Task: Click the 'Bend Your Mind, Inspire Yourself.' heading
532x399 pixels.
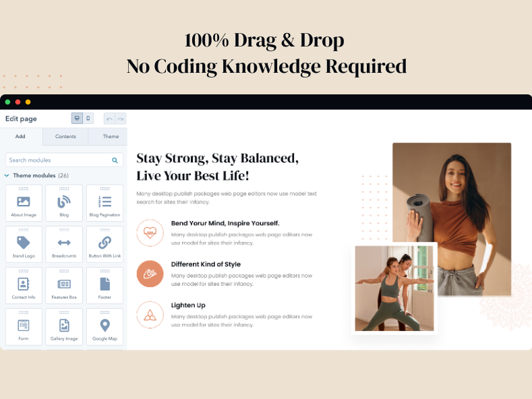Action: coord(225,223)
